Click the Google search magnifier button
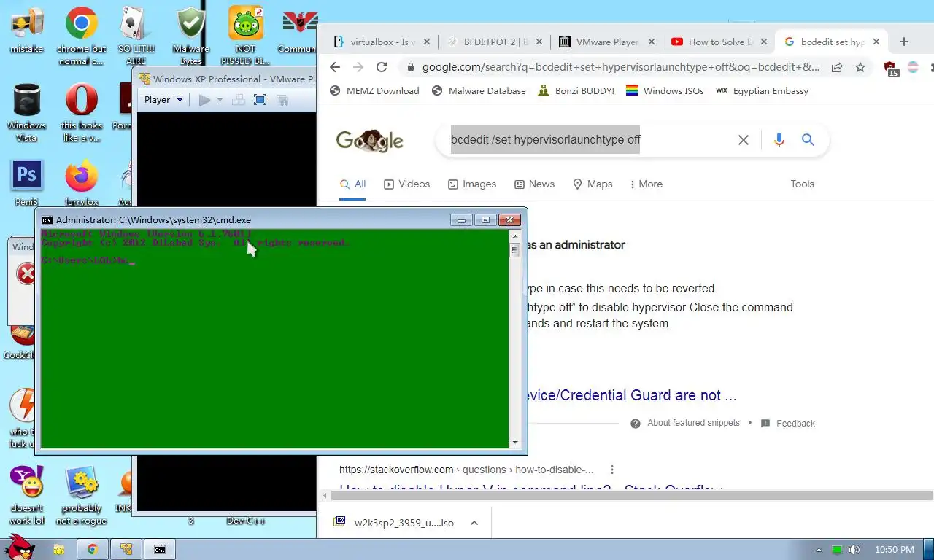This screenshot has height=560, width=934. 808,140
